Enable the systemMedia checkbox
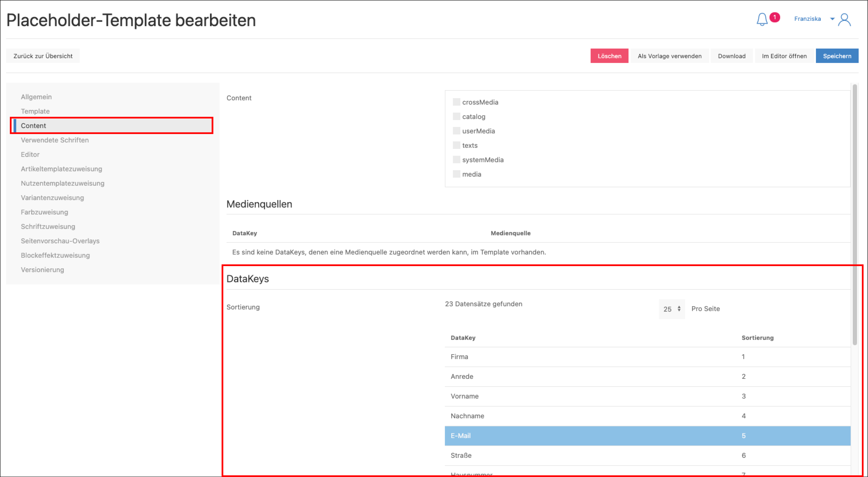868x477 pixels. [456, 160]
